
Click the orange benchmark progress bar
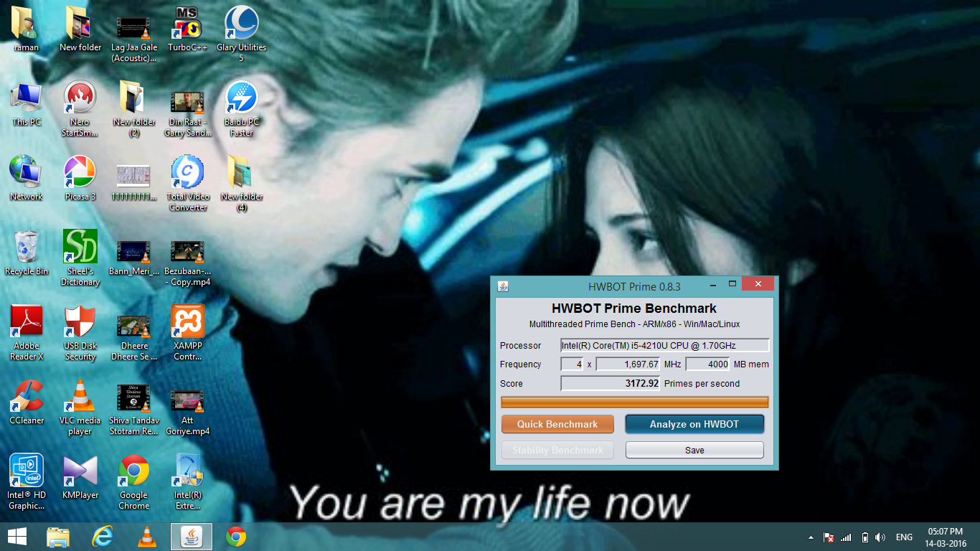[635, 402]
